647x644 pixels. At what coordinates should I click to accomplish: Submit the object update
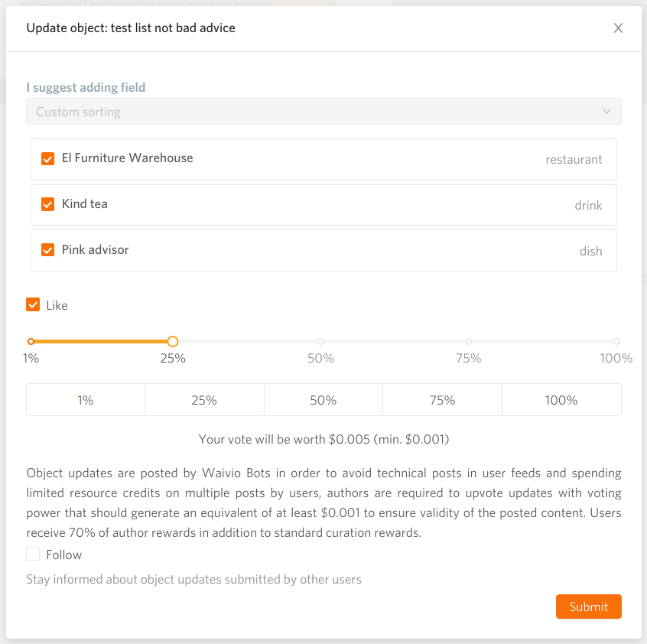588,607
